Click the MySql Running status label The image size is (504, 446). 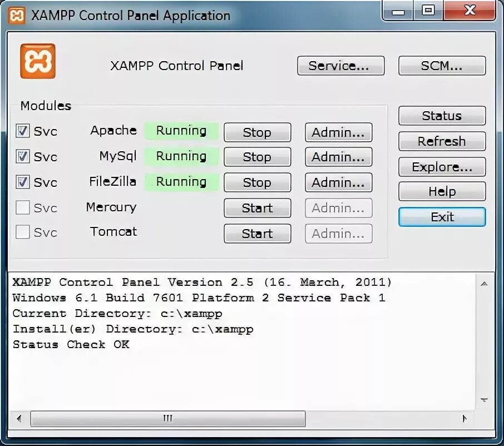[x=181, y=156]
